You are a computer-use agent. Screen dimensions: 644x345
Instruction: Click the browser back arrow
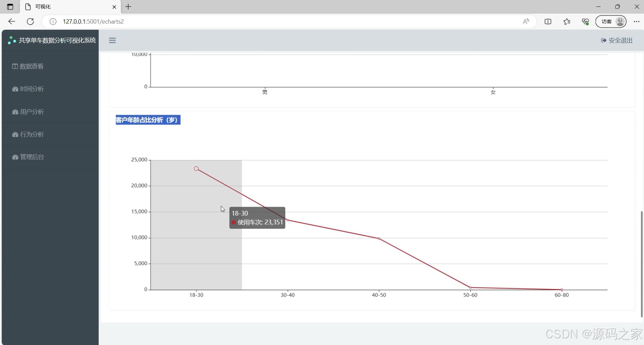tap(12, 21)
